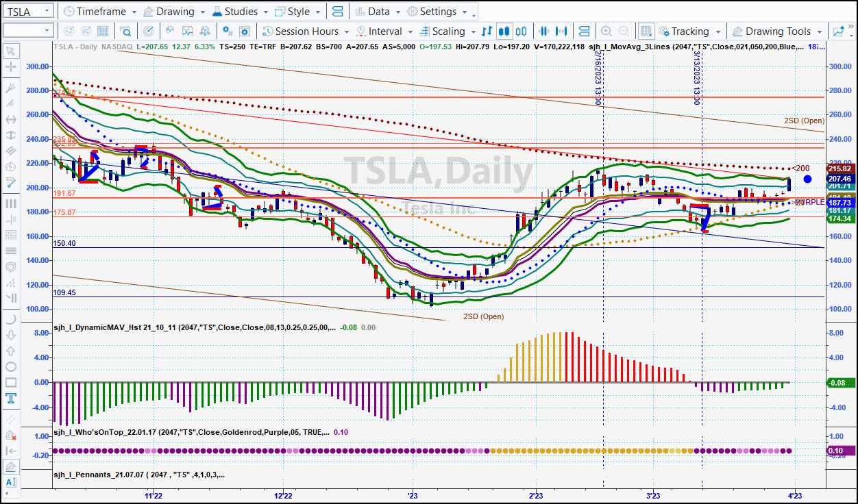Click the 109.45 horizontal level label
Image resolution: width=858 pixels, height=504 pixels.
click(64, 292)
